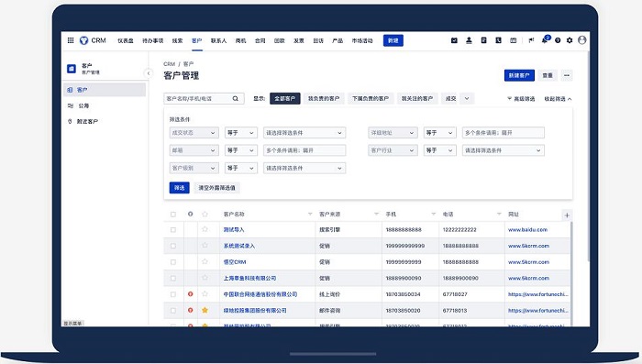Unstar the 绿地控股集团股份有限公司 row
Screen dimensions: 642x364
tap(205, 310)
